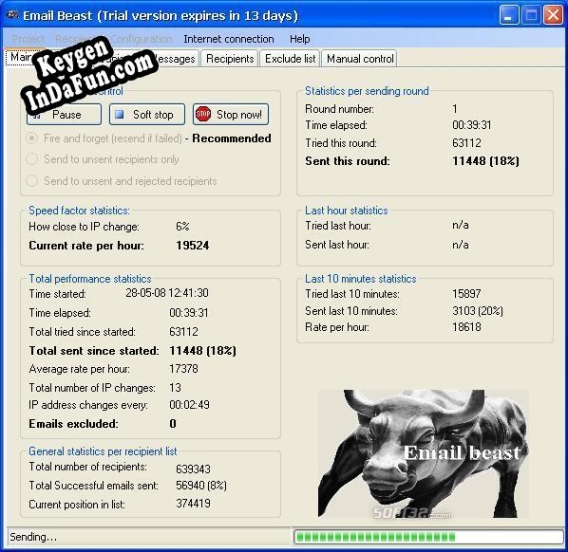
Task: Select Fire and forget radio option
Action: tap(32, 138)
